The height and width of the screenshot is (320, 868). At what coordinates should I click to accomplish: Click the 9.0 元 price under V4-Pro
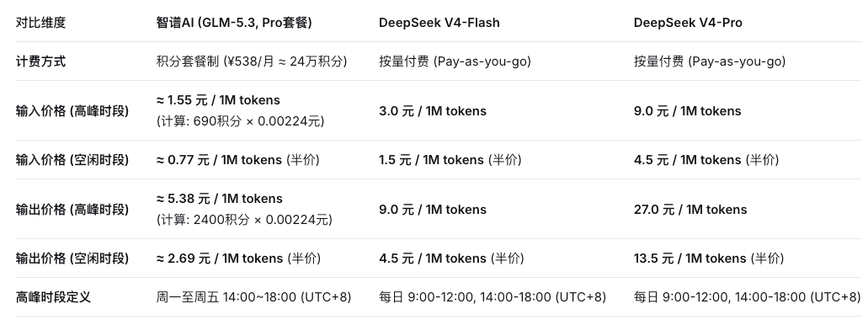click(688, 110)
